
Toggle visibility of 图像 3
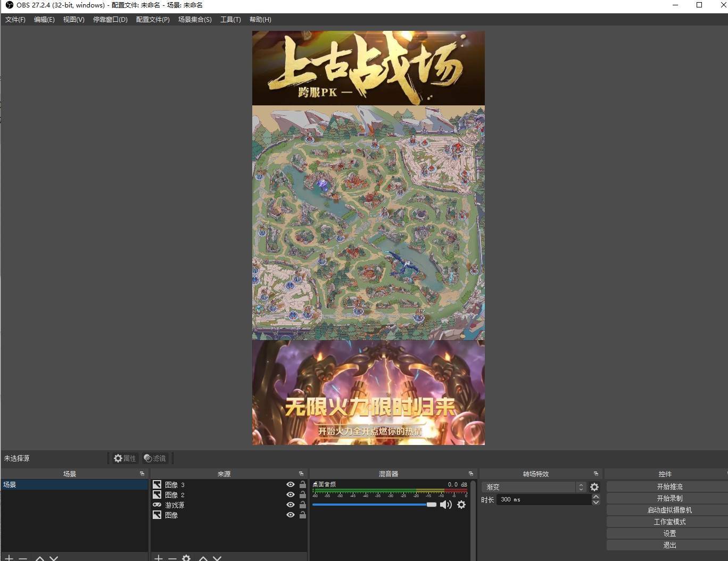point(291,485)
